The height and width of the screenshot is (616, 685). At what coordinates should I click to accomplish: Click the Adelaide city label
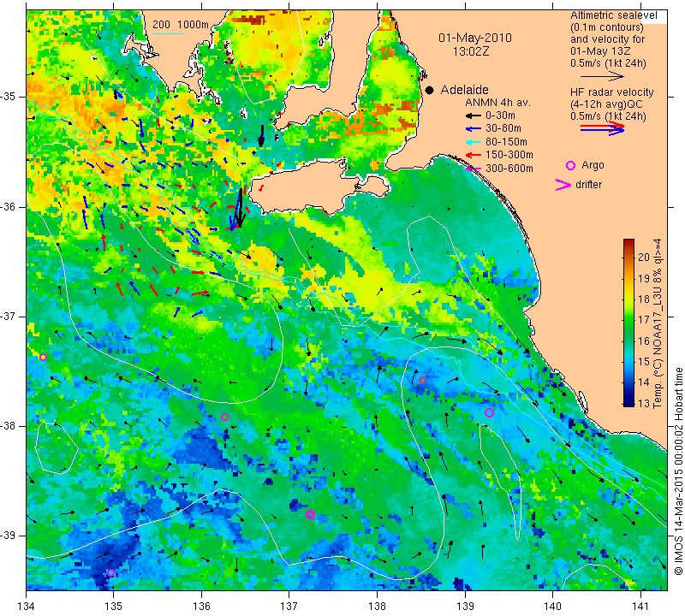coord(464,90)
